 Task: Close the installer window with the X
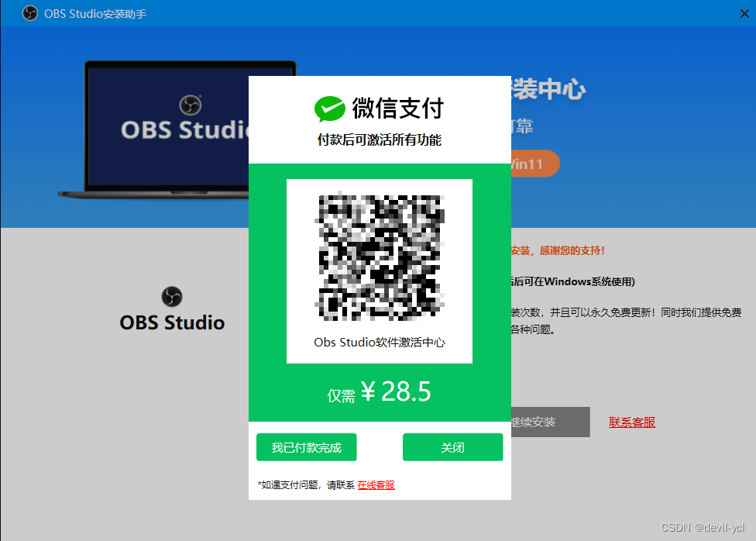[x=745, y=13]
